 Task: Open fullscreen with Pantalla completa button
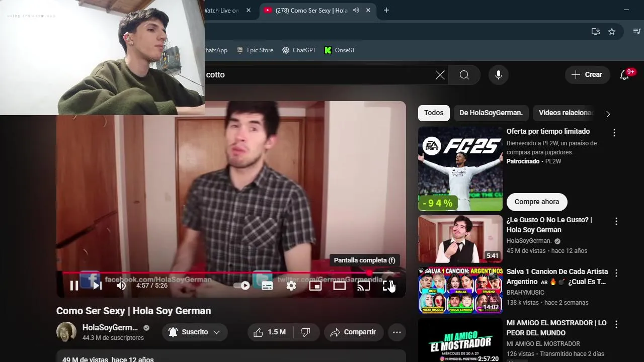click(x=388, y=286)
